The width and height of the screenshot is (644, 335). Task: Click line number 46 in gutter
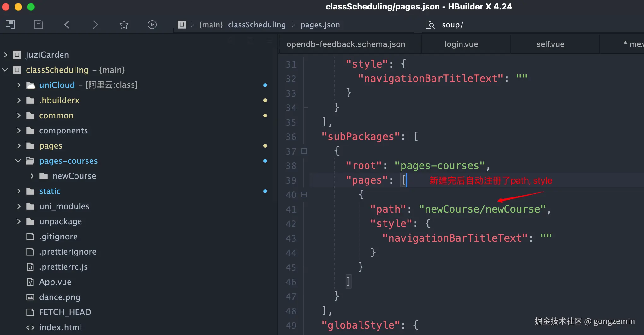pos(291,282)
